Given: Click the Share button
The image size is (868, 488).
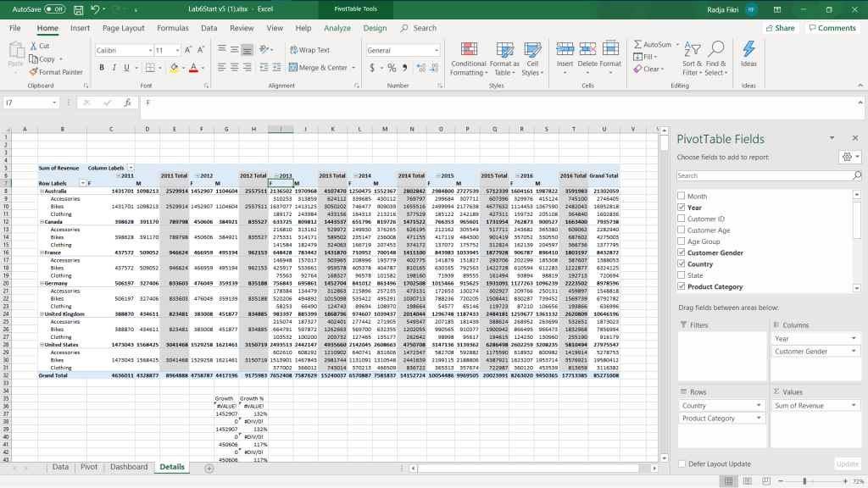Looking at the screenshot, I should click(780, 28).
